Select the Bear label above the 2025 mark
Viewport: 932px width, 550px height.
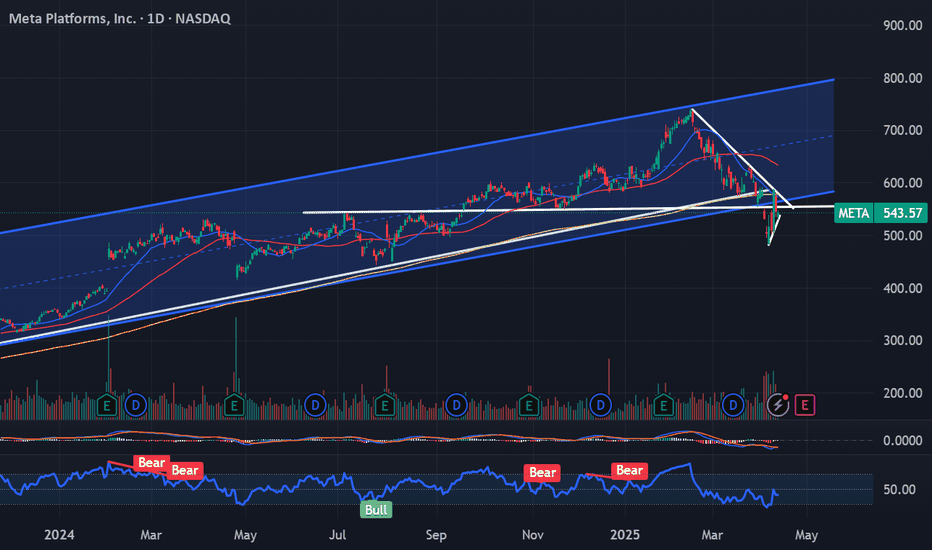click(629, 471)
